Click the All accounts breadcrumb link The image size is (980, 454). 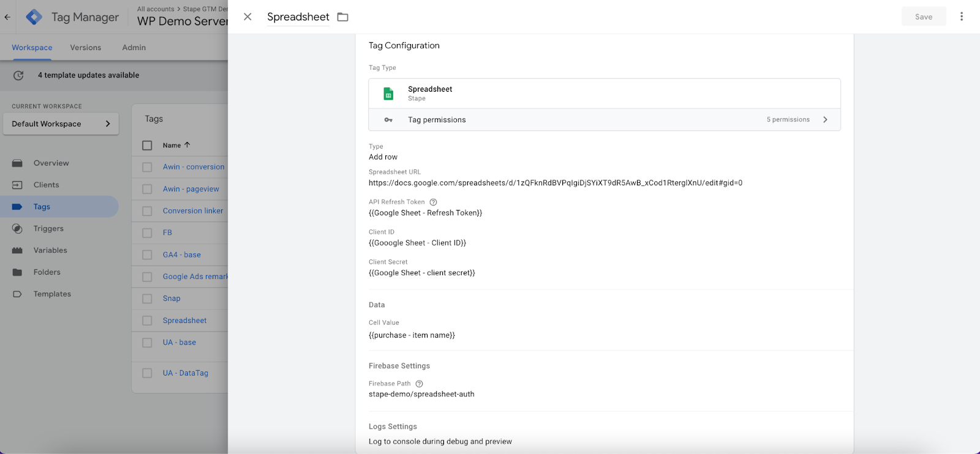tap(156, 9)
